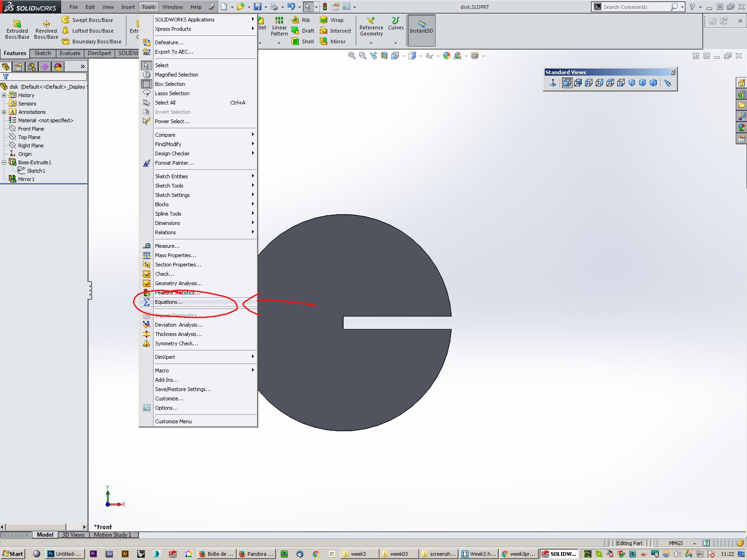Open the MMGS unit system status entry
This screenshot has width=747, height=560.
[676, 543]
